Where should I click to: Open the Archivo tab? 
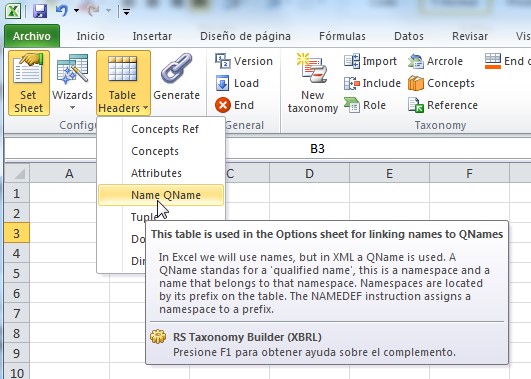coord(32,36)
